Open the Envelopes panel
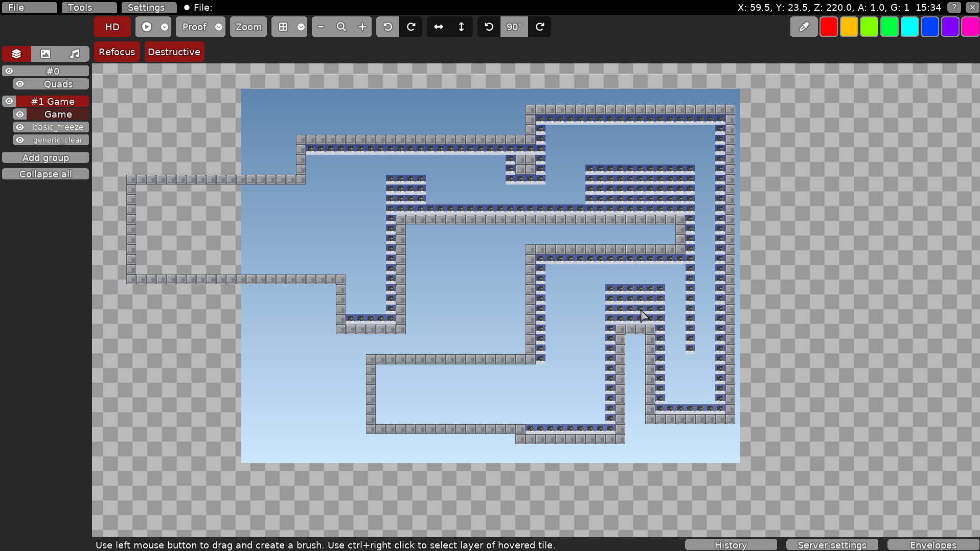The width and height of the screenshot is (980, 551). click(933, 545)
